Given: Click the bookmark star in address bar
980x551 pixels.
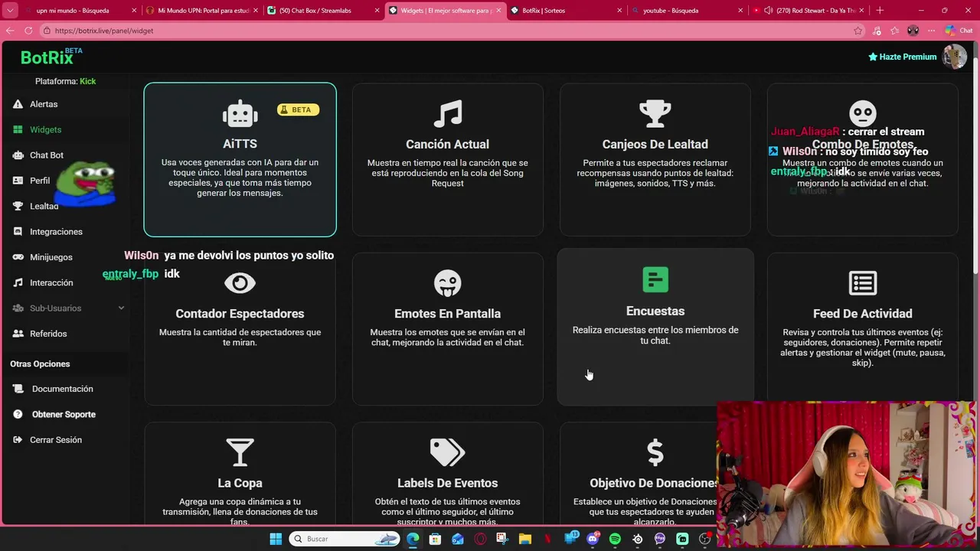Looking at the screenshot, I should tap(857, 31).
